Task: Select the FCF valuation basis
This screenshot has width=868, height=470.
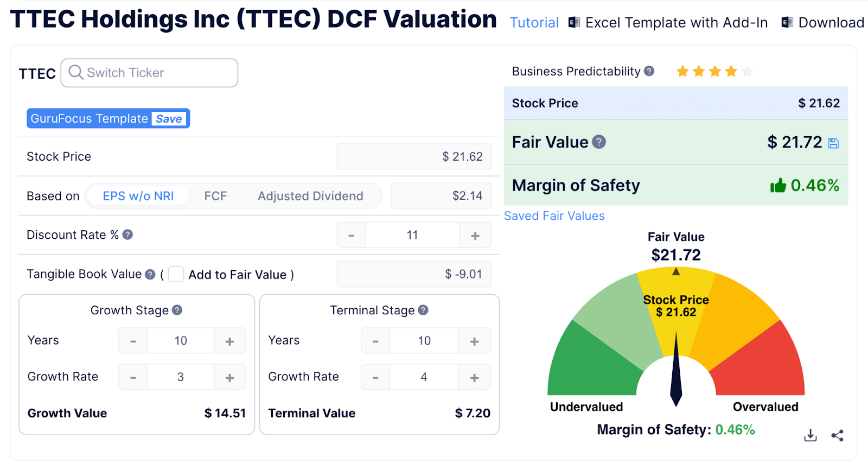Action: (215, 196)
